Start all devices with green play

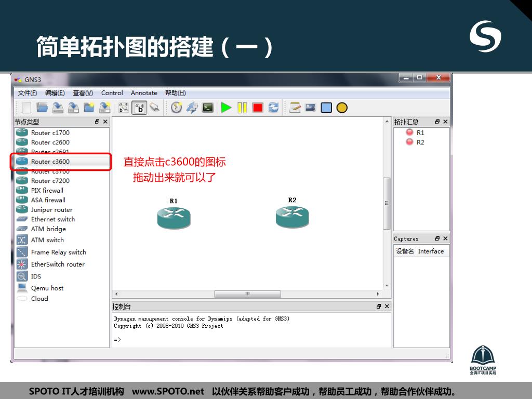(x=226, y=108)
